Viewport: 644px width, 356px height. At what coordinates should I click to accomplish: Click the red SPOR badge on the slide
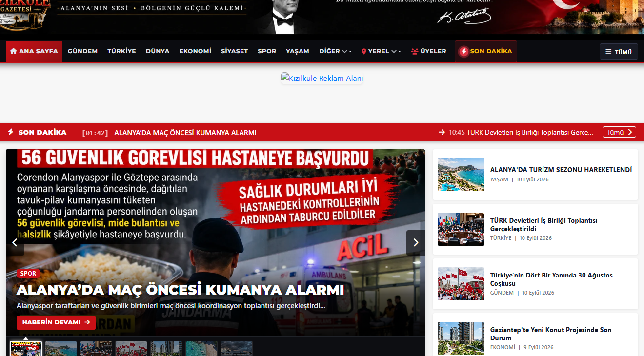tap(28, 274)
